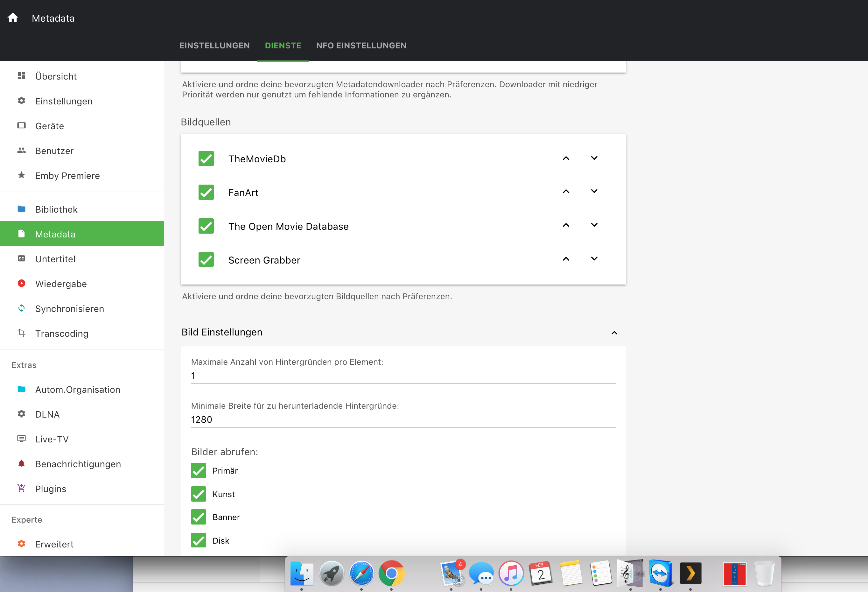Toggle the Primär image checkbox
This screenshot has height=592, width=868.
pos(199,470)
